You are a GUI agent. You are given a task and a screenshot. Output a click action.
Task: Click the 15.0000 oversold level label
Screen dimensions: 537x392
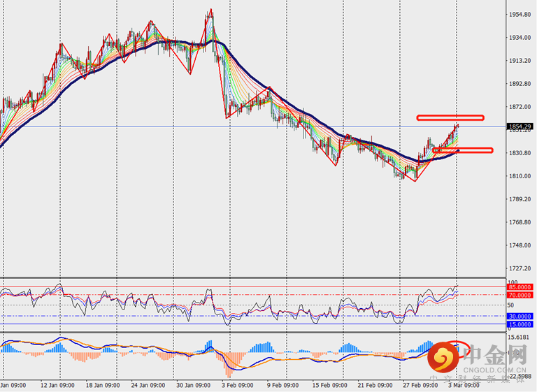click(520, 324)
